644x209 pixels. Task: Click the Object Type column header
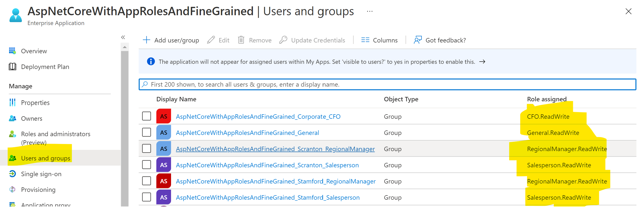[x=401, y=99]
